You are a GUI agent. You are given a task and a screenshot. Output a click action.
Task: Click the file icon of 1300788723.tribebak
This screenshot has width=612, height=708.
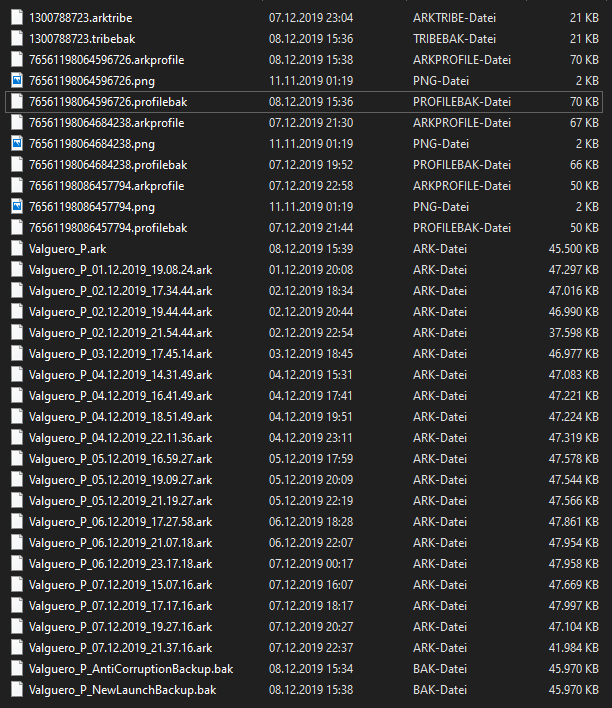pyautogui.click(x=16, y=38)
